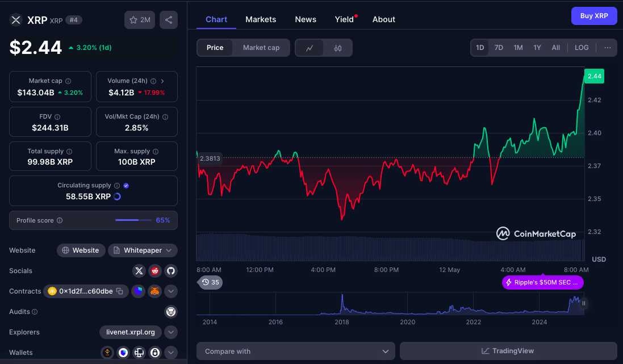The width and height of the screenshot is (623, 364).
Task: Click Profile score info icon
Action: tap(60, 220)
